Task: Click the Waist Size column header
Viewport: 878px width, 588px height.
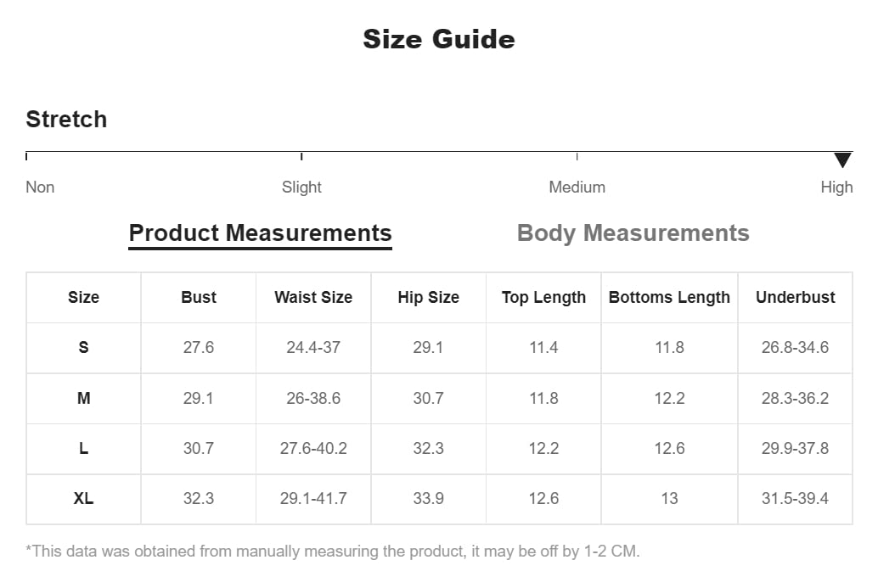Action: [x=313, y=298]
